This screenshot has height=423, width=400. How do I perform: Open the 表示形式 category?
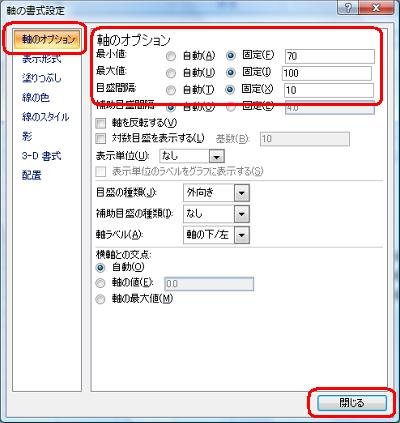tap(42, 59)
